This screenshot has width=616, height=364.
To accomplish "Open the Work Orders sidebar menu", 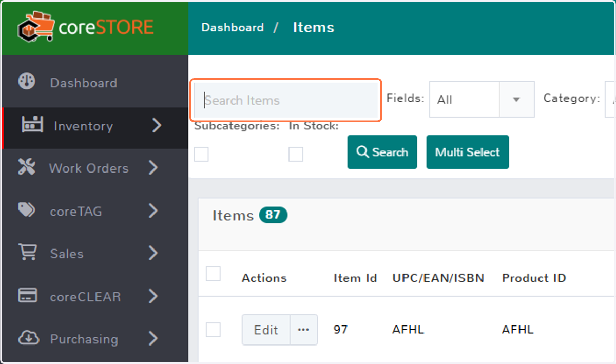I will 95,168.
